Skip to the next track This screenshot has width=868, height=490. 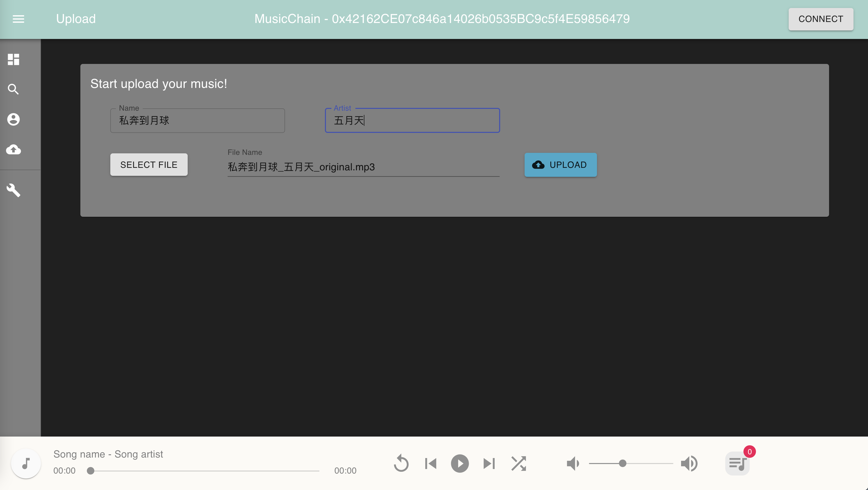tap(489, 463)
